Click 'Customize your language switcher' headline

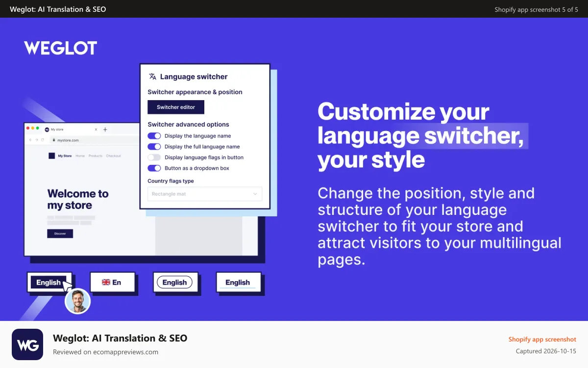420,135
